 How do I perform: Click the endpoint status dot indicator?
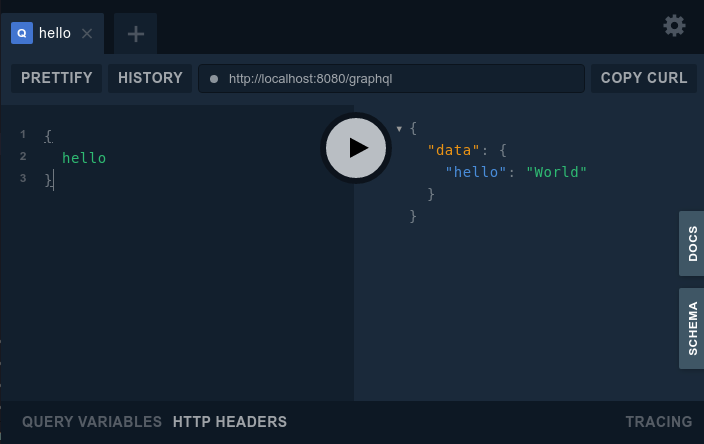(x=213, y=78)
